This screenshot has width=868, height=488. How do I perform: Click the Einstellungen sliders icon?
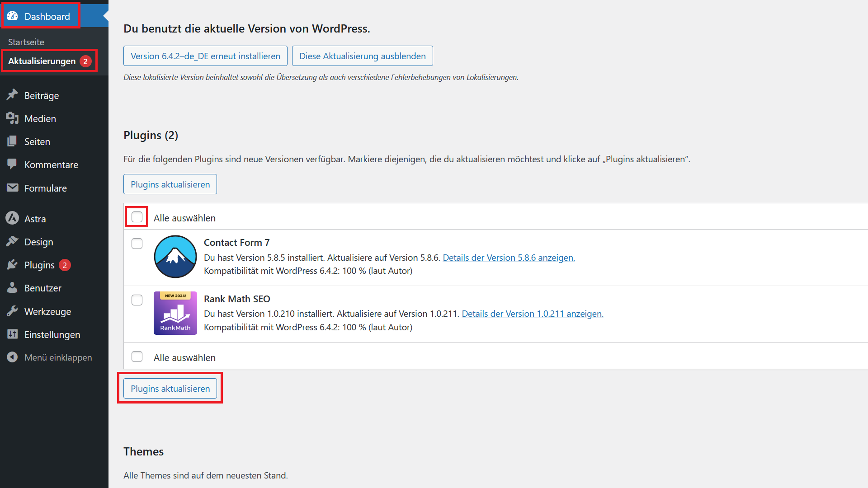click(x=12, y=334)
